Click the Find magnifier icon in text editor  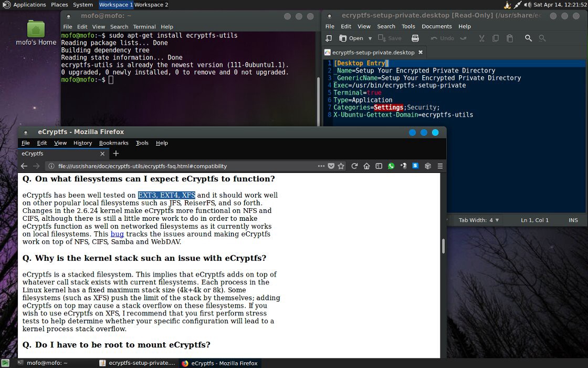(528, 38)
